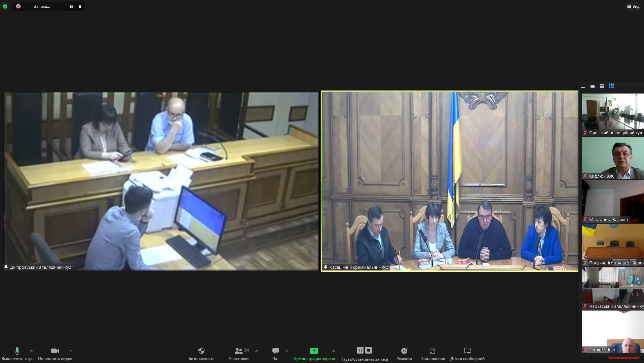The height and width of the screenshot is (363, 644).
Task: Expand the arrow next to Участники
Action: (257, 351)
